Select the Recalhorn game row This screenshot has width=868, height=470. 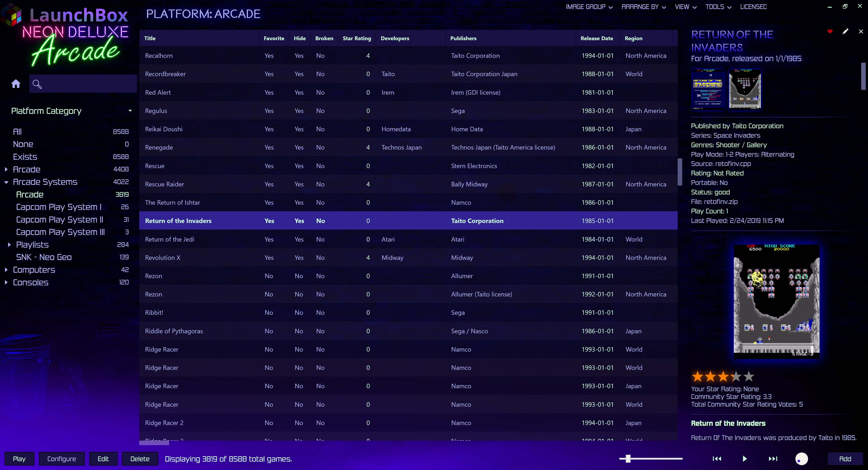pos(408,56)
